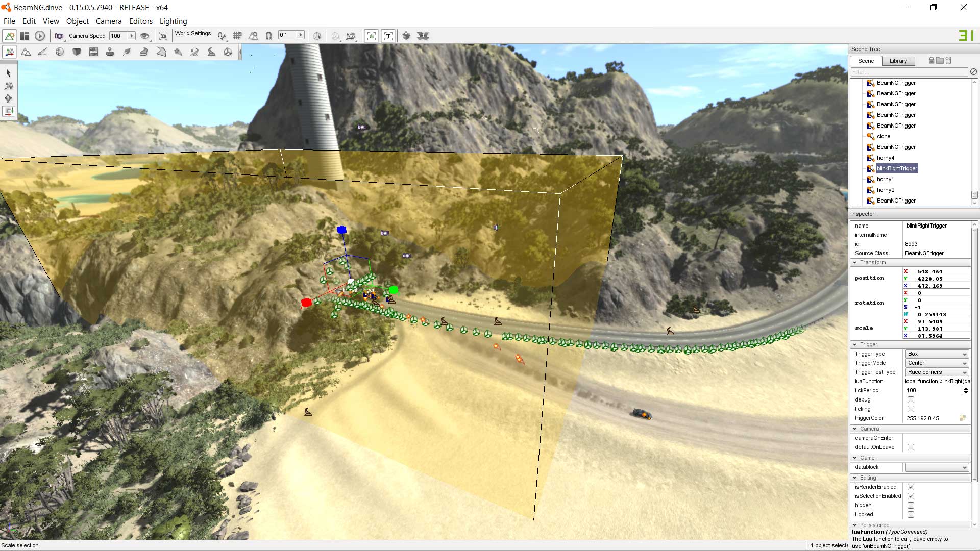Select the Terrain Editor tool
Image resolution: width=980 pixels, height=551 pixels.
(26, 52)
